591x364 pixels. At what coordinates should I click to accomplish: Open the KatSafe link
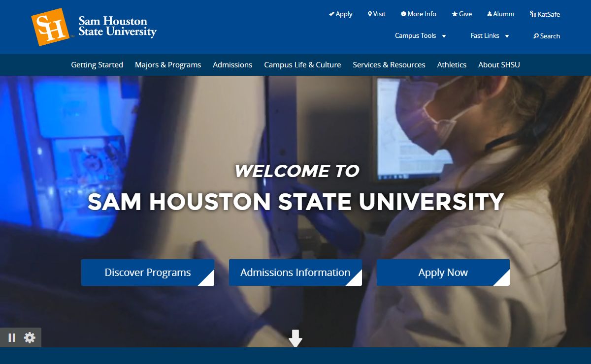(545, 14)
